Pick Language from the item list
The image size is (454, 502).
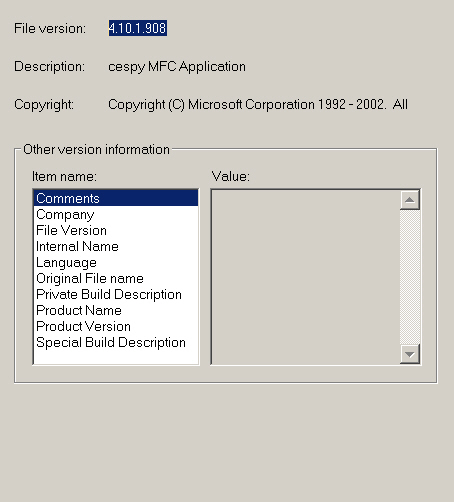tap(116, 262)
